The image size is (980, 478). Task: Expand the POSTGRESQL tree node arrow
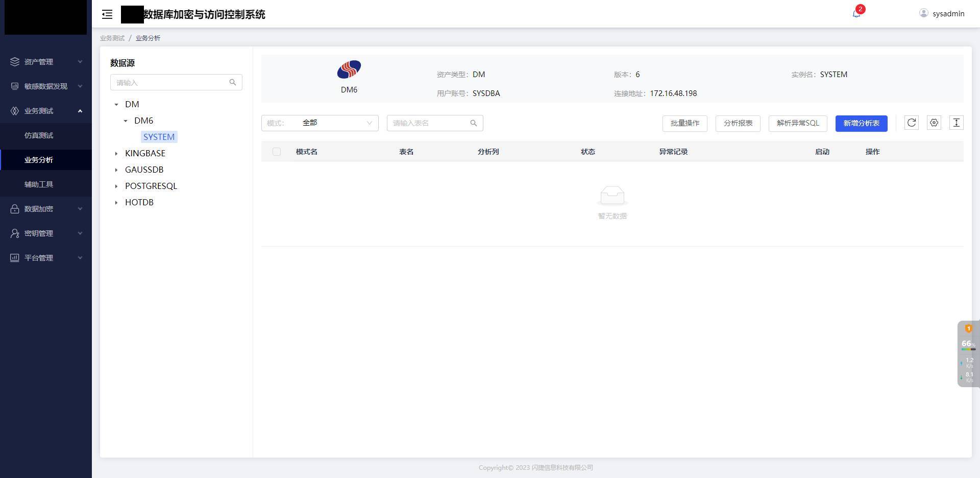(116, 186)
